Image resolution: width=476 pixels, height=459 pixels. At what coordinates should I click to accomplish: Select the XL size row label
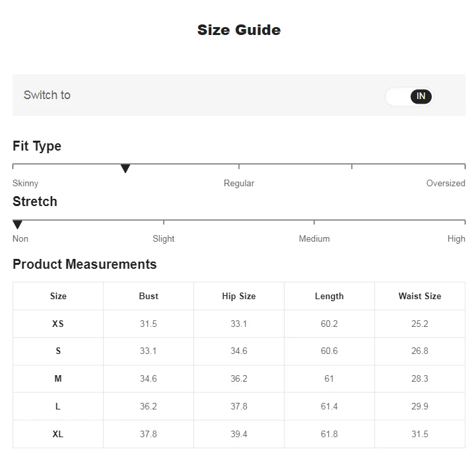(x=58, y=434)
